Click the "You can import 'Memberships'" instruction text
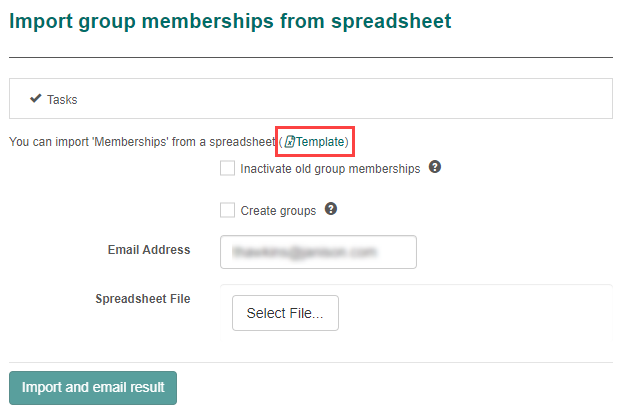The height and width of the screenshot is (413, 620). tap(140, 143)
